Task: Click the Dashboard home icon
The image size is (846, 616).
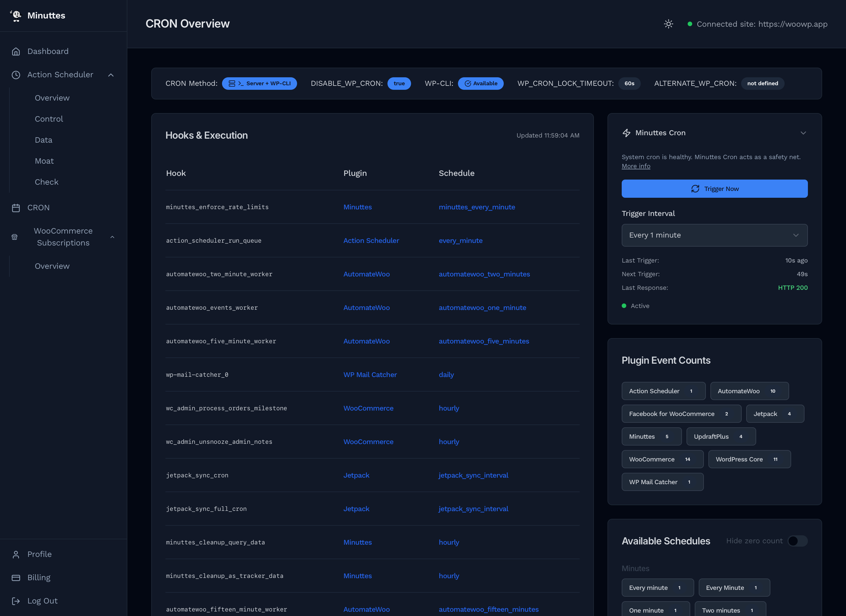Action: (x=16, y=51)
